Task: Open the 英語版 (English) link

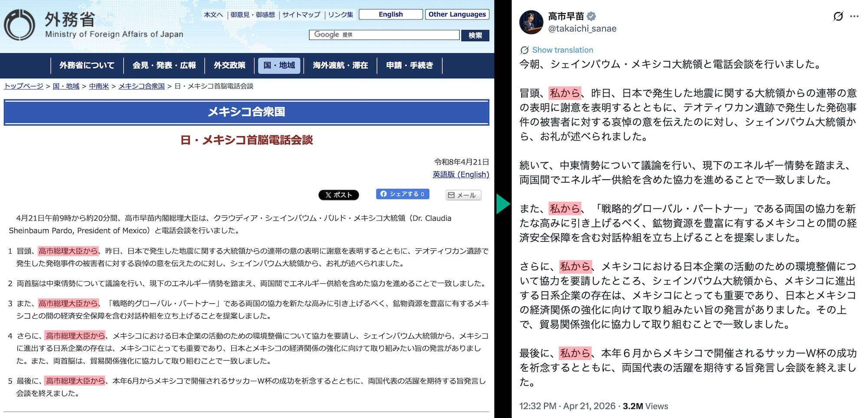Action: tap(460, 174)
